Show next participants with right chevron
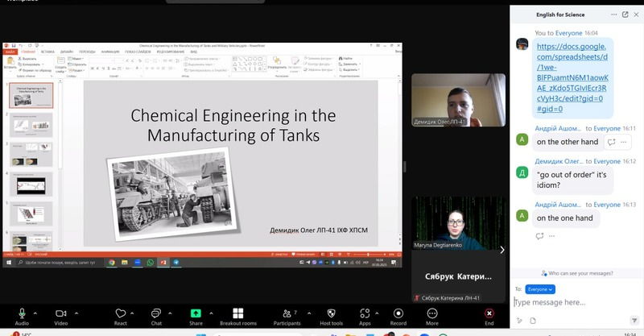 point(502,250)
